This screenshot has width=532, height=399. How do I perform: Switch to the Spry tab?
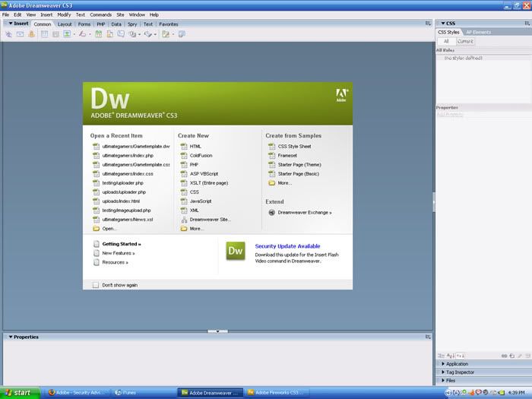132,24
